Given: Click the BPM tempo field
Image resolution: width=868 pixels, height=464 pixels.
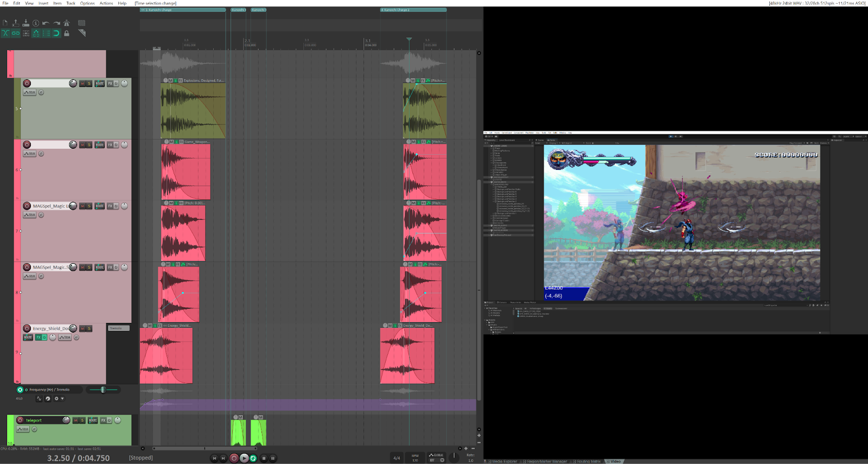Looking at the screenshot, I should tap(415, 458).
